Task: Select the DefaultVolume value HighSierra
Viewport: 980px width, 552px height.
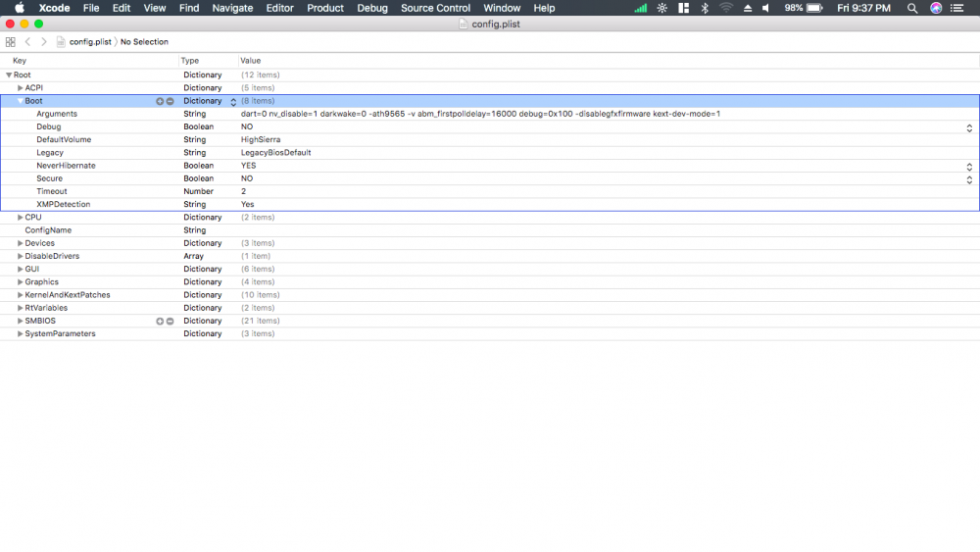Action: click(x=261, y=140)
